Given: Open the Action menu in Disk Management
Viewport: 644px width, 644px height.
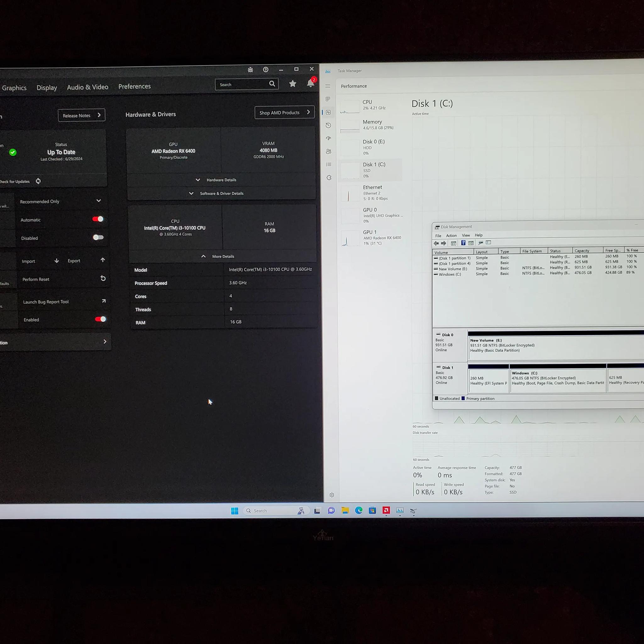Looking at the screenshot, I should pyautogui.click(x=451, y=235).
